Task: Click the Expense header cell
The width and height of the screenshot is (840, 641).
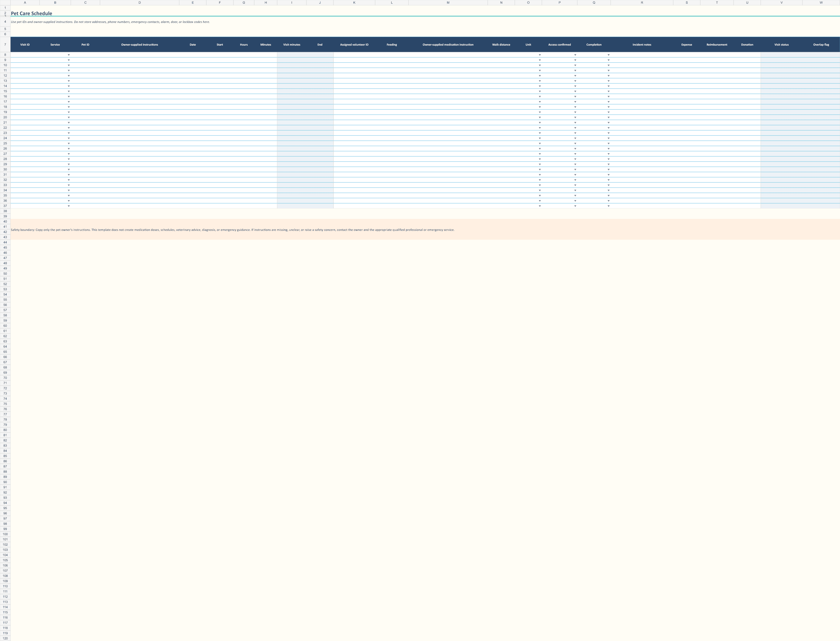Action: click(687, 45)
